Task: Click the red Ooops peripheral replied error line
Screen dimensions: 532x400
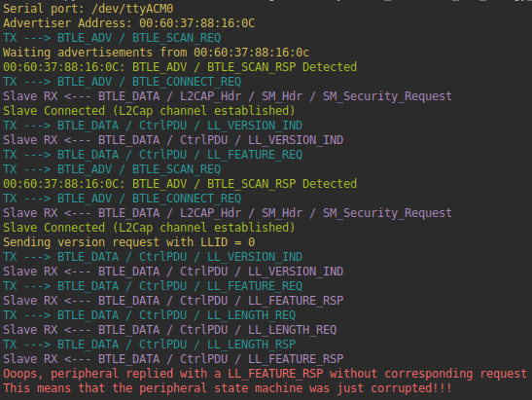Action: click(265, 374)
